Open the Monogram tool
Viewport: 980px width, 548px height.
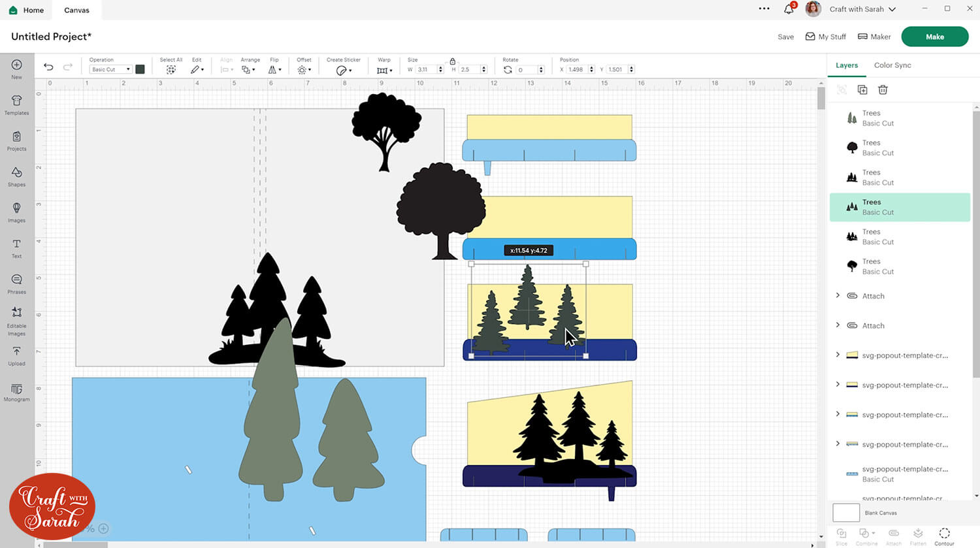[x=16, y=392]
